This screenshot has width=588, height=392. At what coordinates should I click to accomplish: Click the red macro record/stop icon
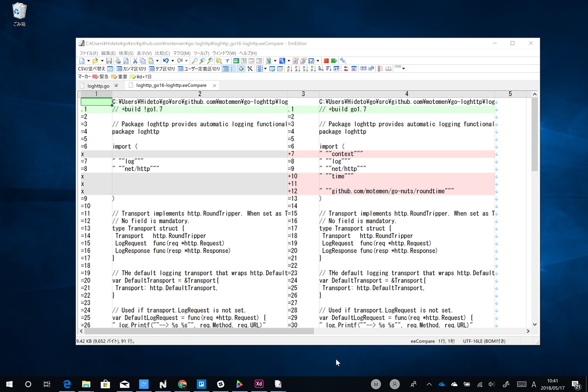coord(326,61)
